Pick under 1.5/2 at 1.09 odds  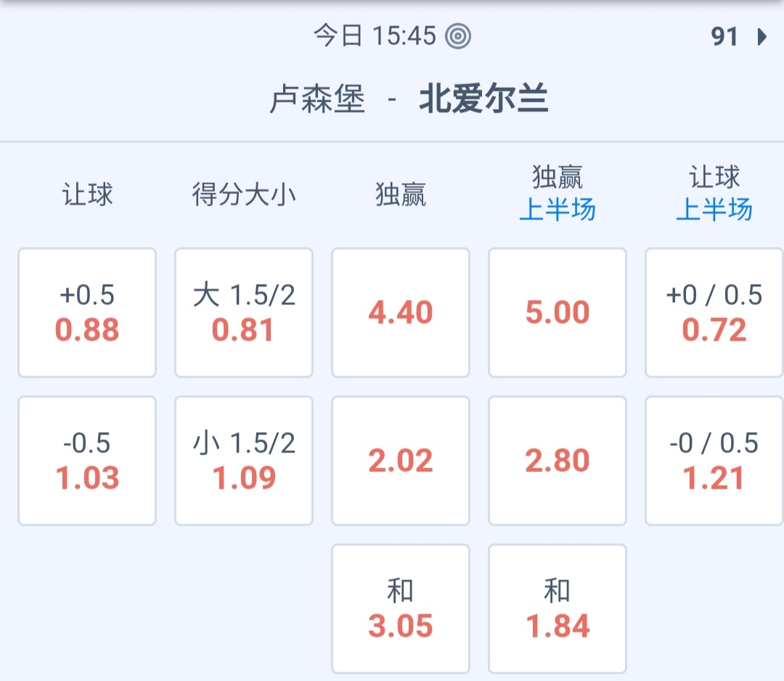(x=244, y=461)
